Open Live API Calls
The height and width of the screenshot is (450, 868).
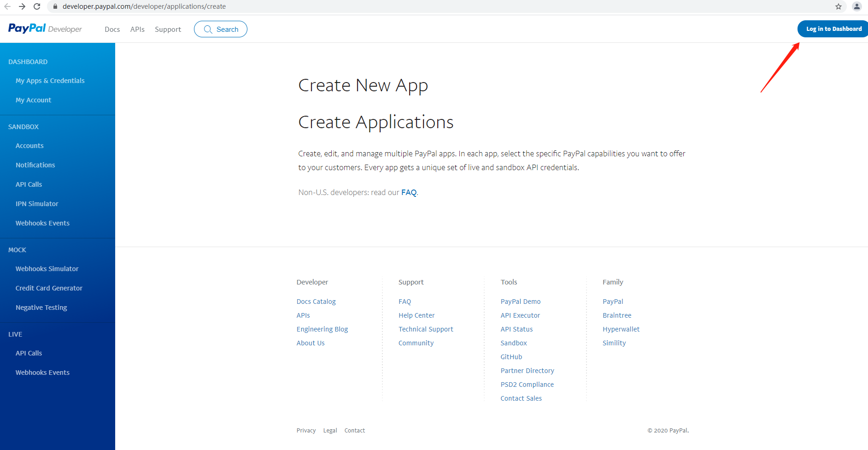[29, 353]
